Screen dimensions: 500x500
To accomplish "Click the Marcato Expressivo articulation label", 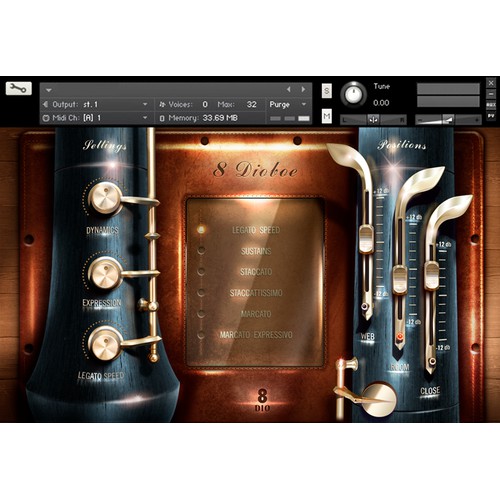I will [x=256, y=335].
